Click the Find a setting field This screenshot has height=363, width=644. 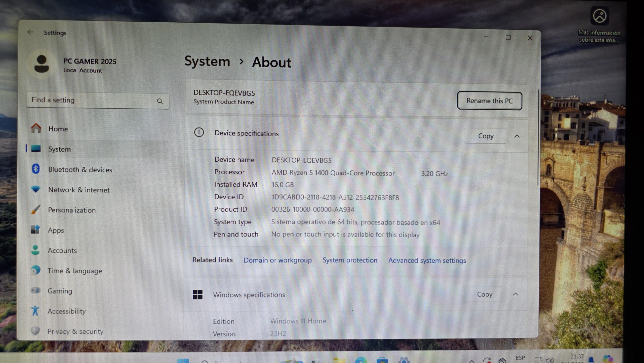[91, 100]
